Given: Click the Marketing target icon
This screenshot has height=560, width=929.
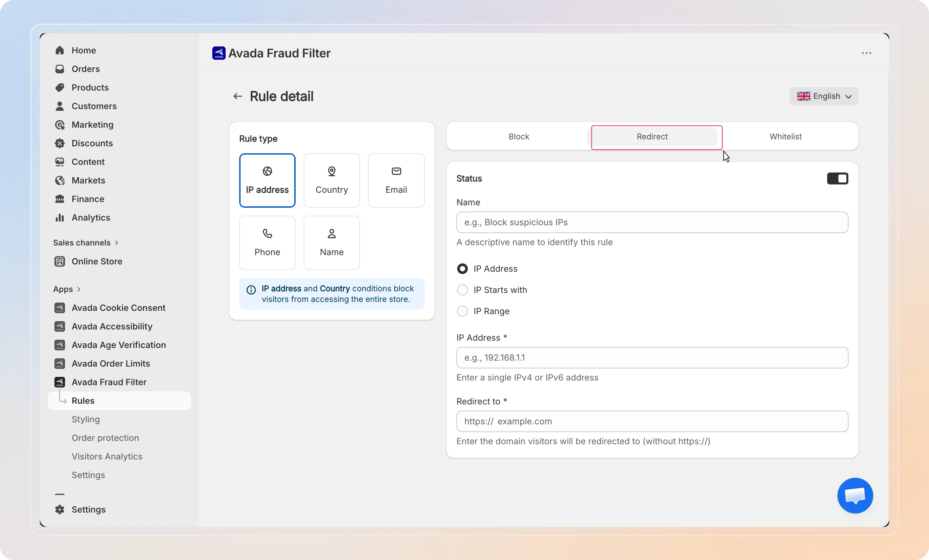Looking at the screenshot, I should click(x=60, y=125).
